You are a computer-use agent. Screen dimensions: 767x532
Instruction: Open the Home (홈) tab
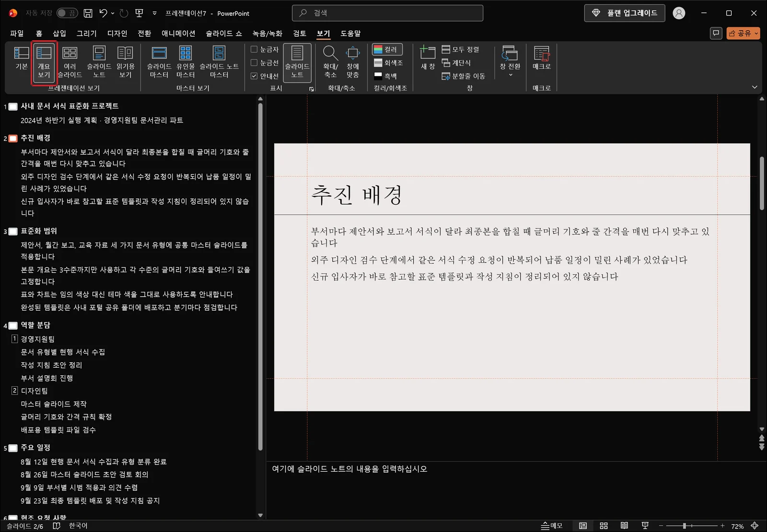(39, 33)
